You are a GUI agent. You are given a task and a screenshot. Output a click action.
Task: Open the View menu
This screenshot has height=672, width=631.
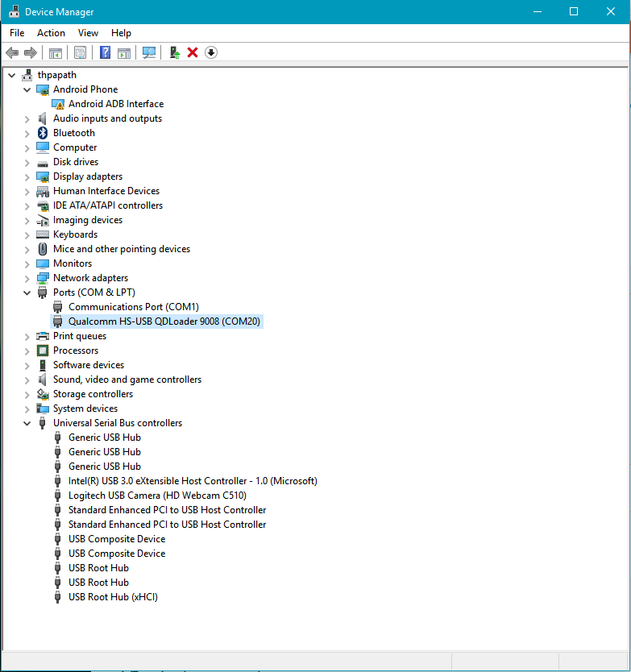(88, 33)
